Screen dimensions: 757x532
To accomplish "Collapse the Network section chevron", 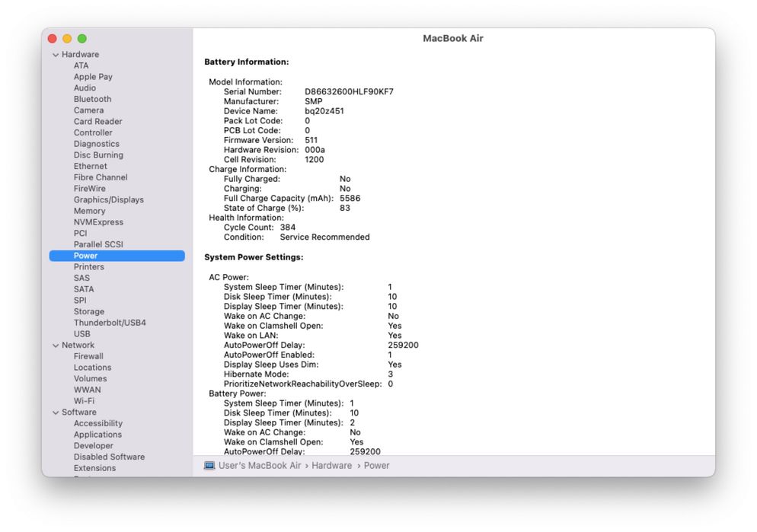I will [x=56, y=346].
